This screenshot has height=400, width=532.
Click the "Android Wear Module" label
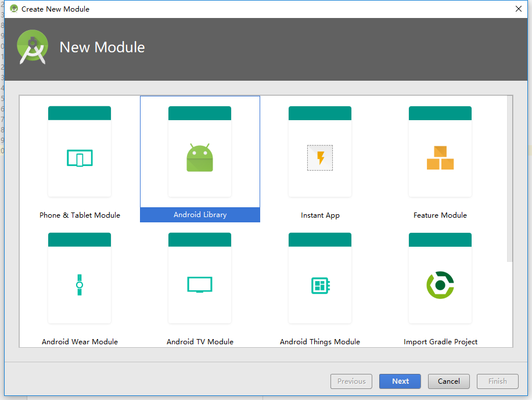click(80, 341)
